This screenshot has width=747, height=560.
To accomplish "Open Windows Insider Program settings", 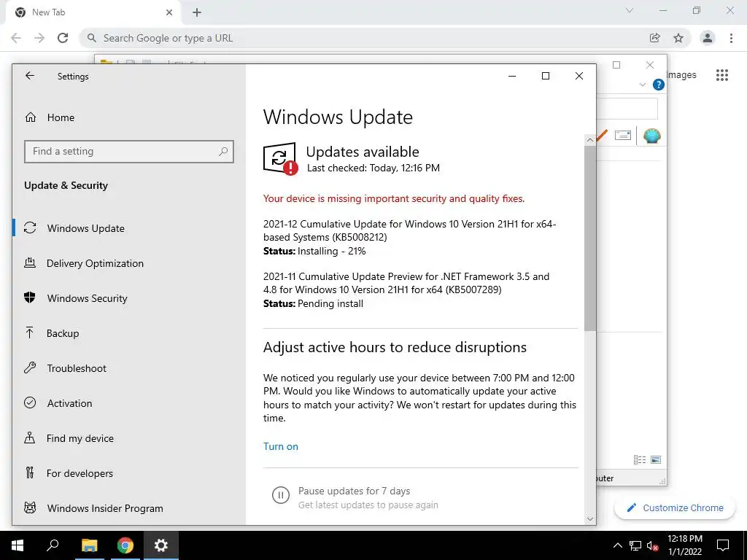I will (128, 508).
